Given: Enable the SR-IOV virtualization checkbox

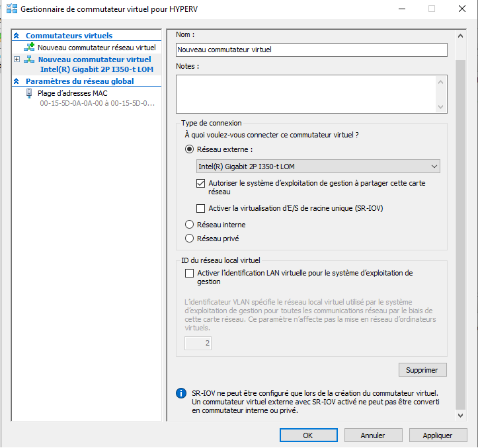Looking at the screenshot, I should (x=202, y=208).
